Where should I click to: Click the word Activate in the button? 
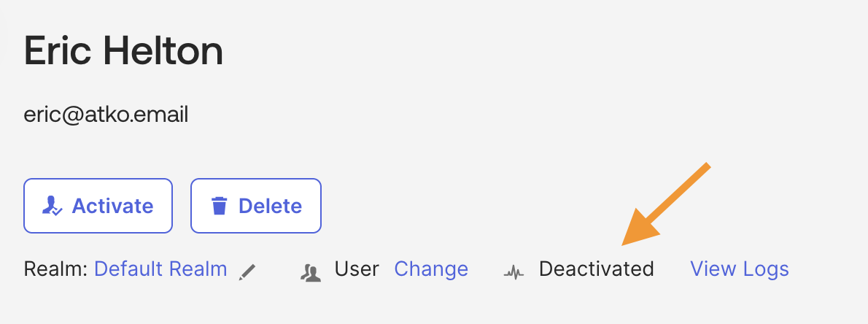(x=112, y=206)
